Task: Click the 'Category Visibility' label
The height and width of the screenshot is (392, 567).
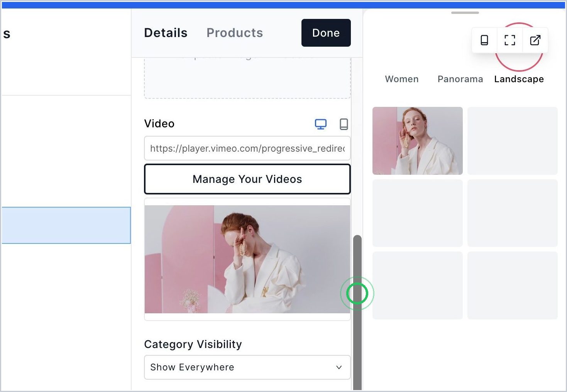Action: pyautogui.click(x=193, y=344)
